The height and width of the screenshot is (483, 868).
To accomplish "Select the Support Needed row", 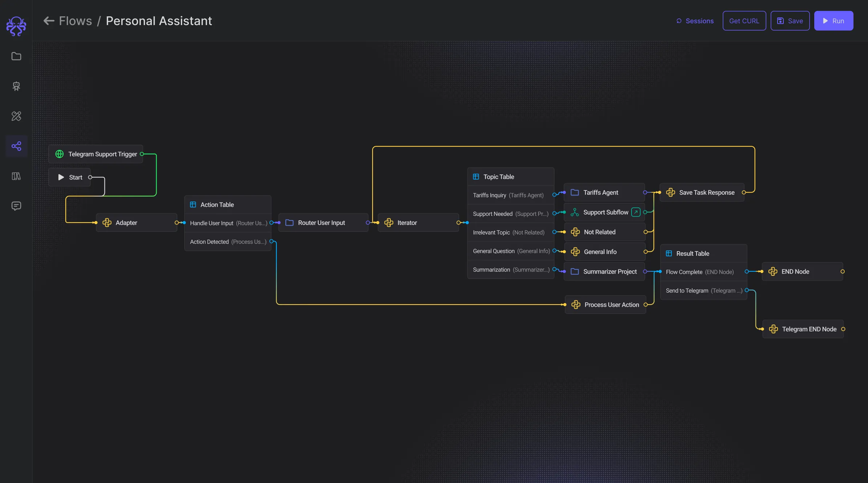I will click(511, 214).
